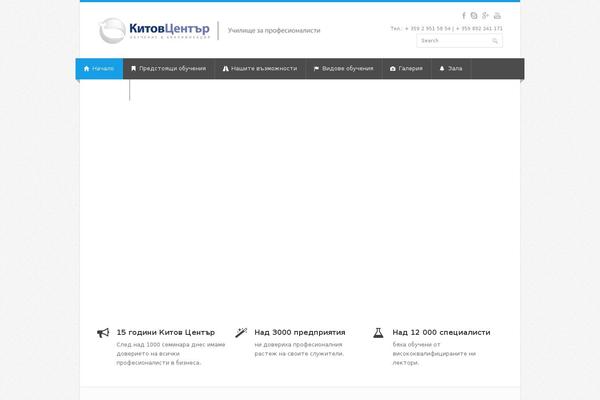Click the tagline Училище за професионалисти

pyautogui.click(x=274, y=31)
